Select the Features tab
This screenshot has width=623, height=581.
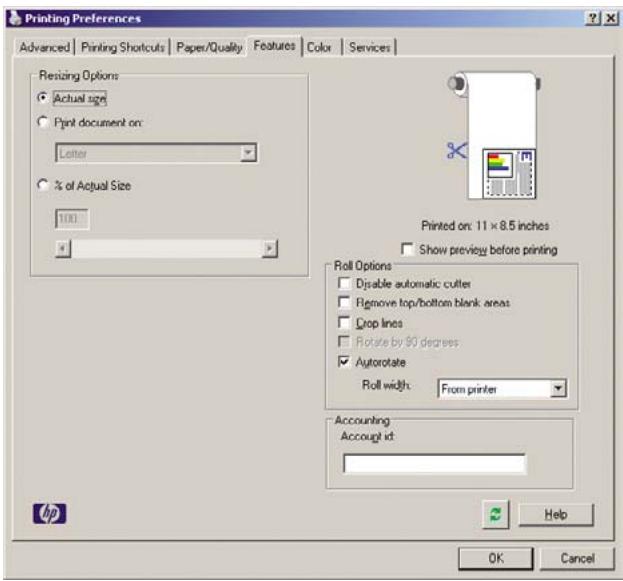(275, 46)
